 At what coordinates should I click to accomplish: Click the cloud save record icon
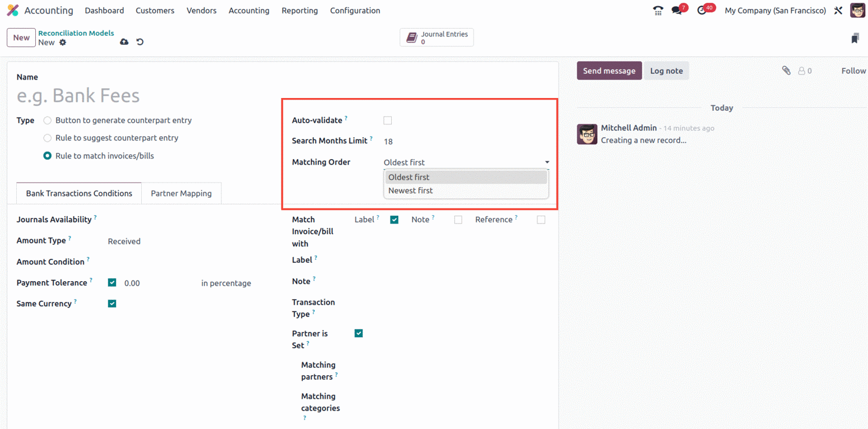click(x=124, y=42)
